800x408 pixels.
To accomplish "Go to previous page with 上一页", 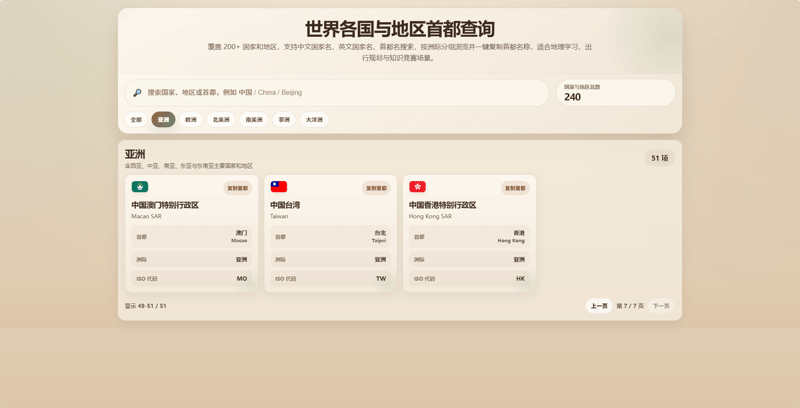I will [599, 306].
